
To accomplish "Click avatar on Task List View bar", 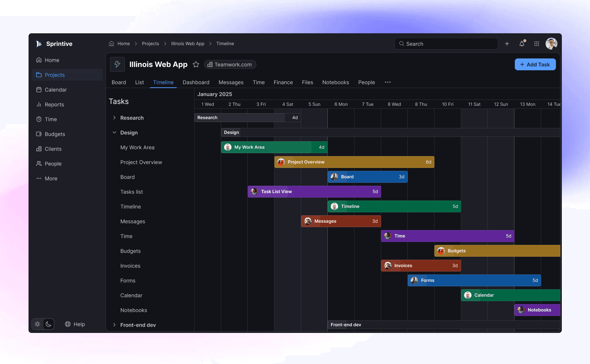I will (x=254, y=192).
